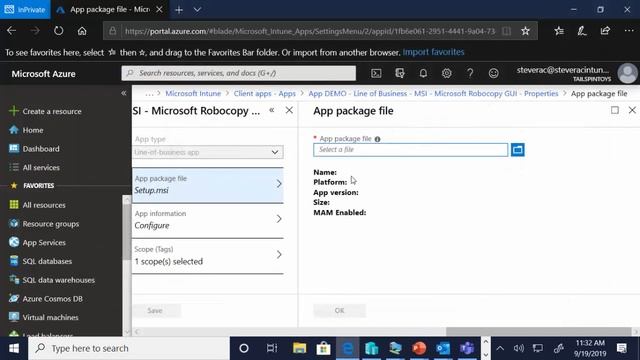Image resolution: width=640 pixels, height=360 pixels.
Task: Go to browser home icon
Action: (82, 31)
